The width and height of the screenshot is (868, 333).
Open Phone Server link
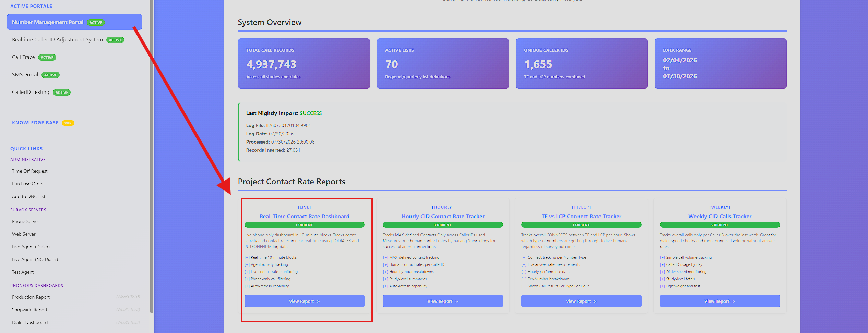pyautogui.click(x=26, y=221)
